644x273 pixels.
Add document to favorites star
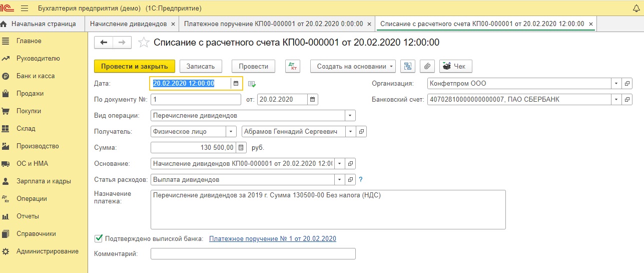144,43
